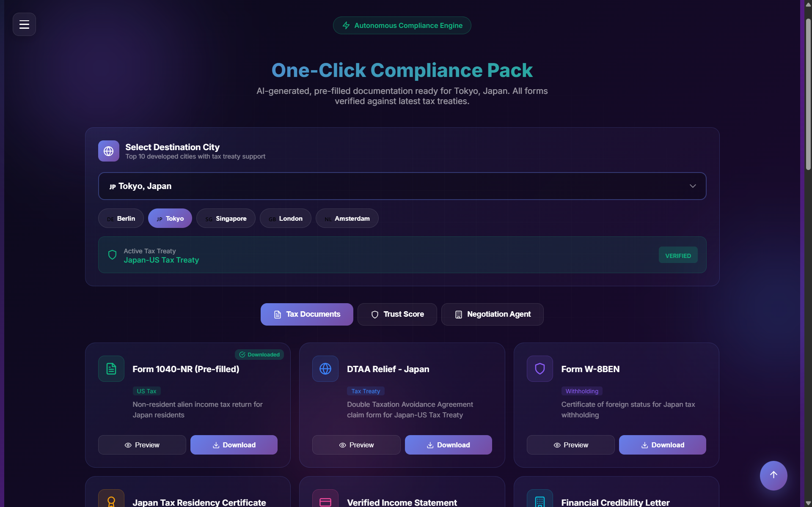The image size is (812, 507).
Task: Select the Tokyo city chip
Action: pos(170,218)
